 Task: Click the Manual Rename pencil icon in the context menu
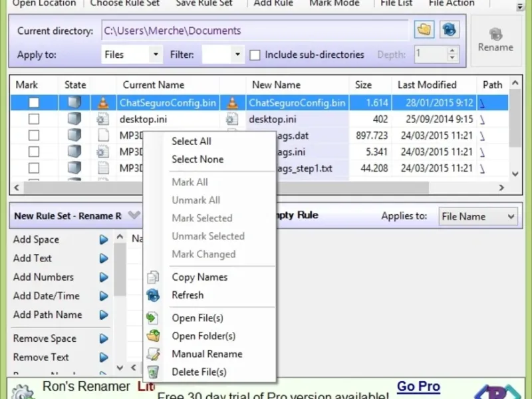point(153,354)
